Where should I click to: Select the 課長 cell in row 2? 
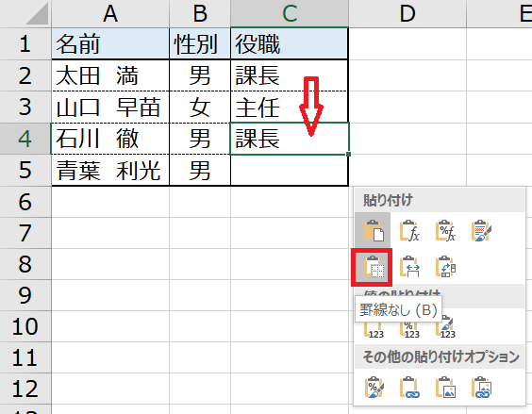pyautogui.click(x=290, y=75)
